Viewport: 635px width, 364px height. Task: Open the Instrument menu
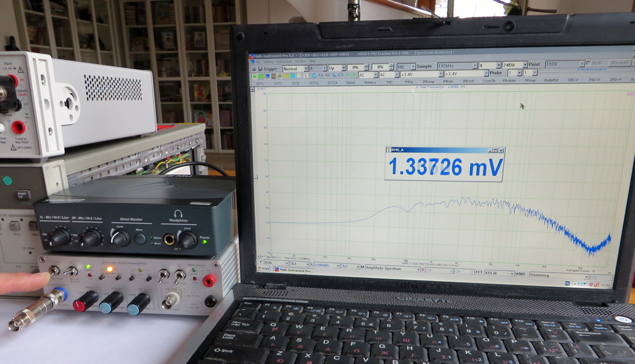point(284,62)
